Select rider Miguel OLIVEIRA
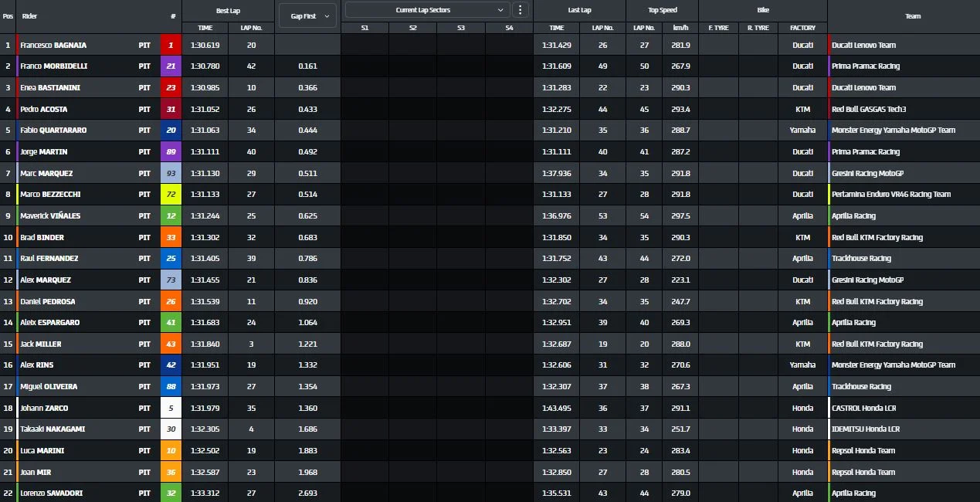Screen dimensions: 980x502 click(x=49, y=387)
